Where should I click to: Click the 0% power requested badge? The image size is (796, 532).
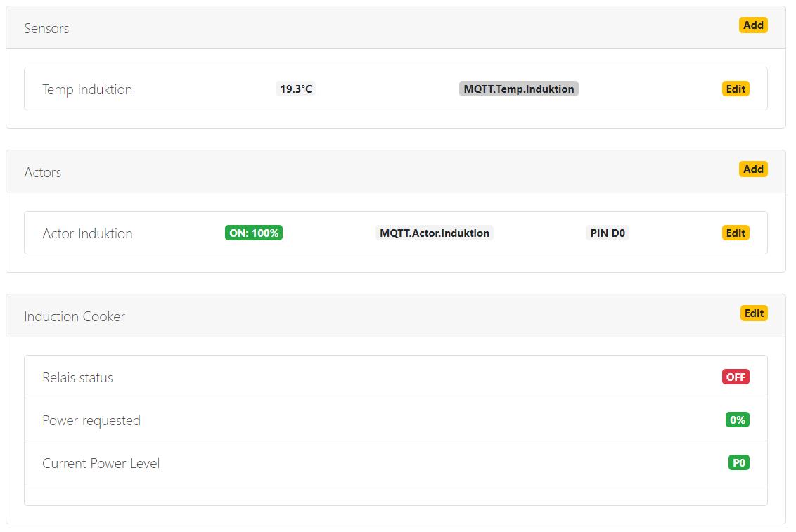737,420
